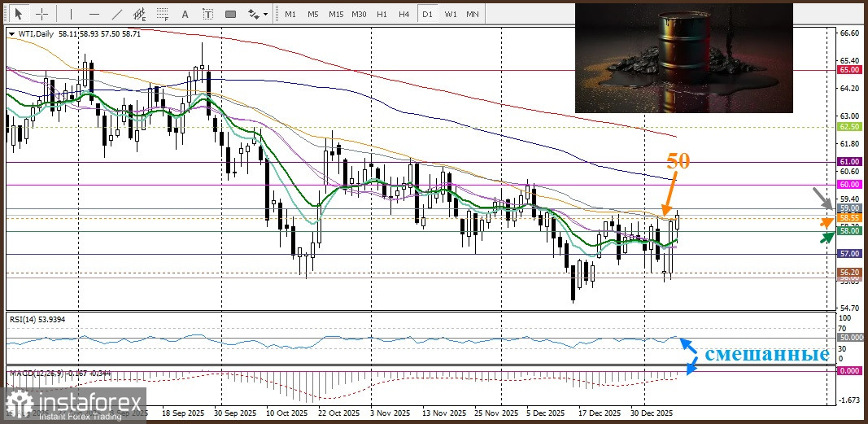Choose the horizontal line drawing tool
This screenshot has height=424, width=868.
point(93,13)
